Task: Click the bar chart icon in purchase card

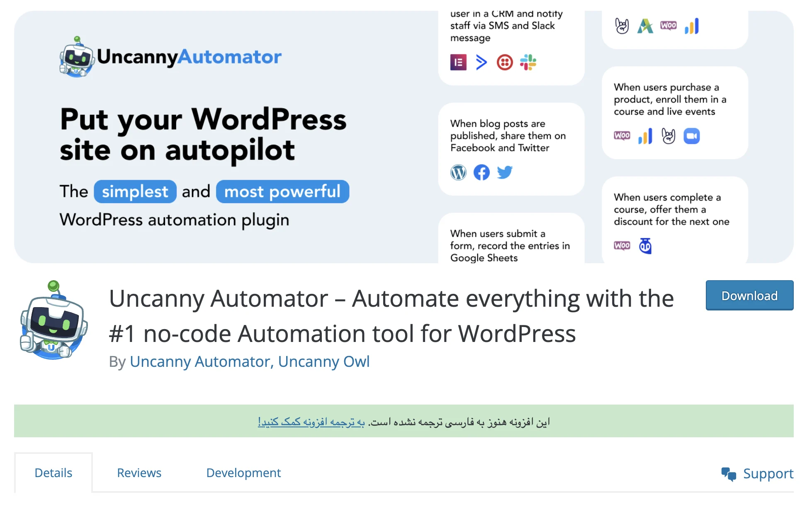Action: [645, 136]
